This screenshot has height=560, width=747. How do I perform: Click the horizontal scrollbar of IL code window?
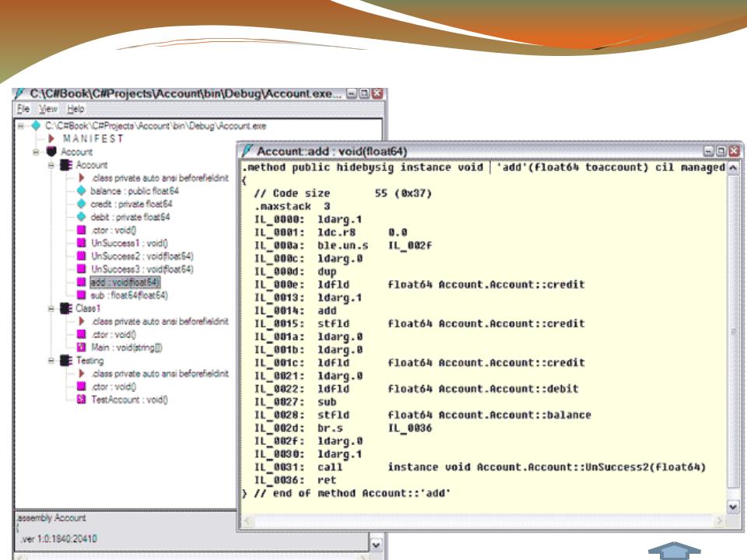point(484,520)
